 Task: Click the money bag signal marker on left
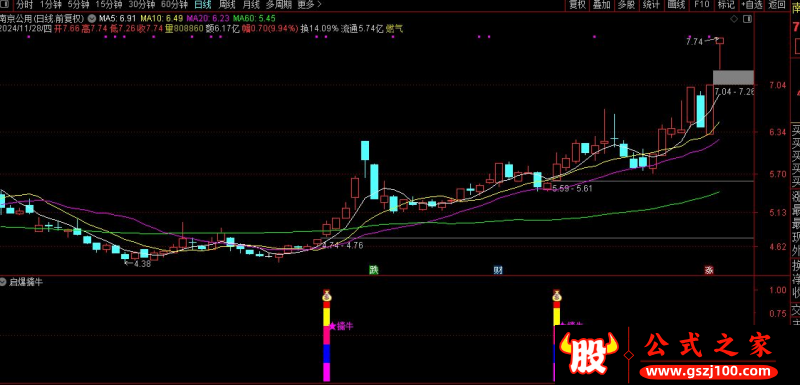click(x=327, y=296)
